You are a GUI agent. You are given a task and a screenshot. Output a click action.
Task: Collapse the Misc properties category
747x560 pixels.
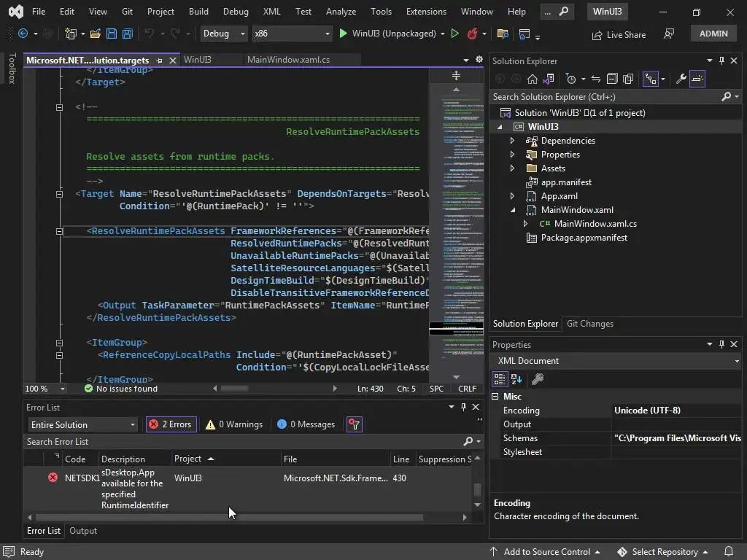pyautogui.click(x=495, y=396)
